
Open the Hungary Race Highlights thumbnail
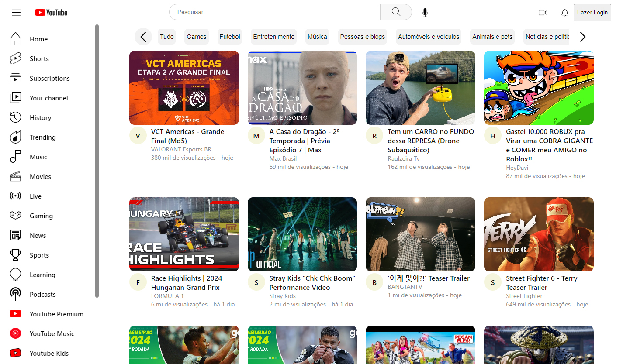coord(184,234)
